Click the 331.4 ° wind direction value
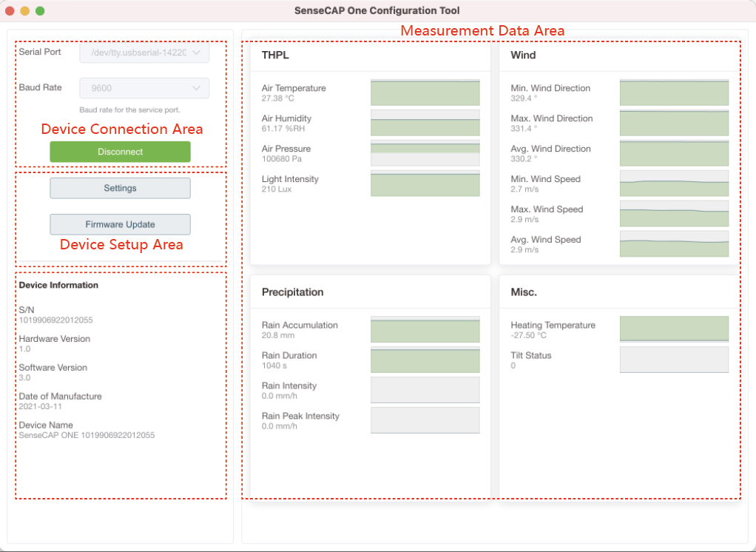 (x=524, y=129)
